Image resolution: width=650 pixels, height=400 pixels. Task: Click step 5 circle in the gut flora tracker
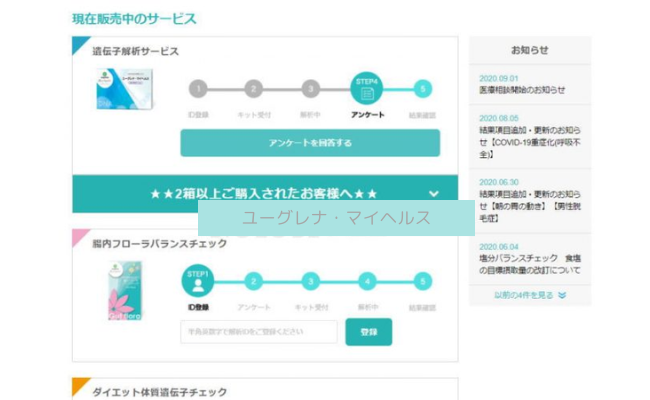click(x=422, y=281)
